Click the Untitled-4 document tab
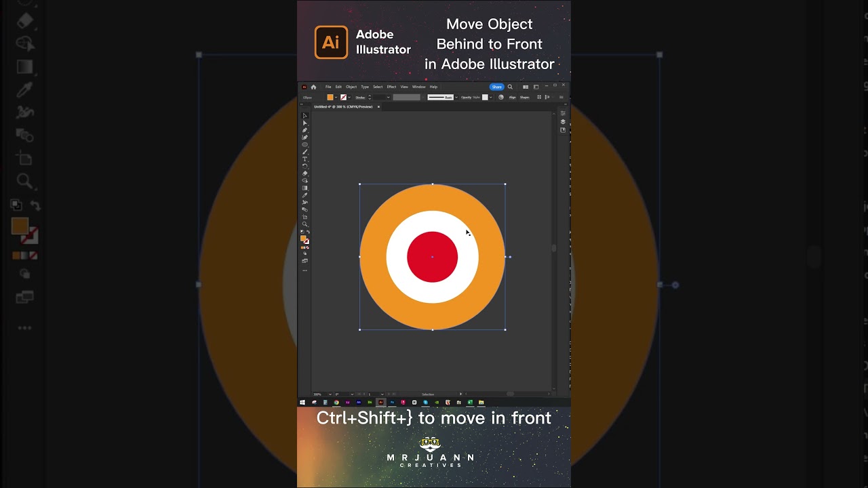Image resolution: width=868 pixels, height=488 pixels. point(343,107)
